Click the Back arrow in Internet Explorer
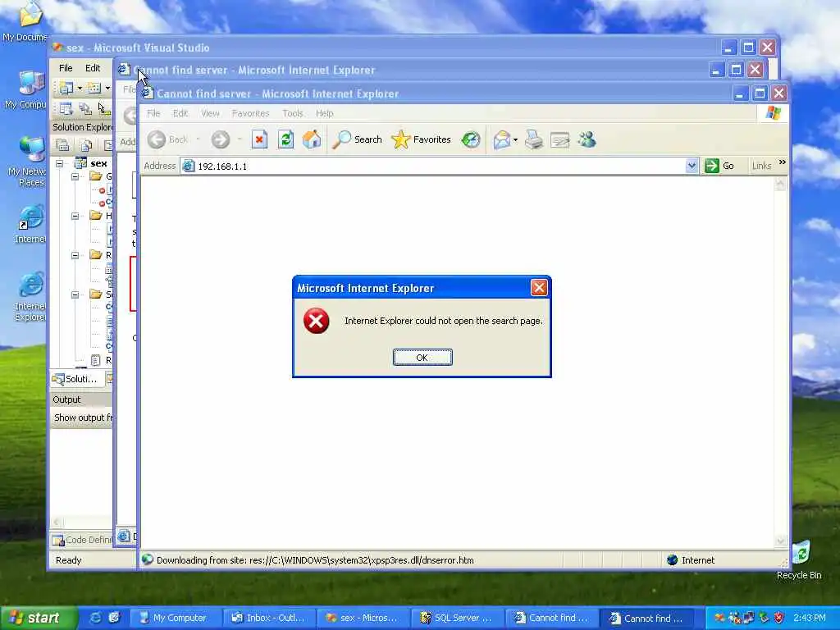Viewport: 840px width, 630px height. tap(157, 139)
